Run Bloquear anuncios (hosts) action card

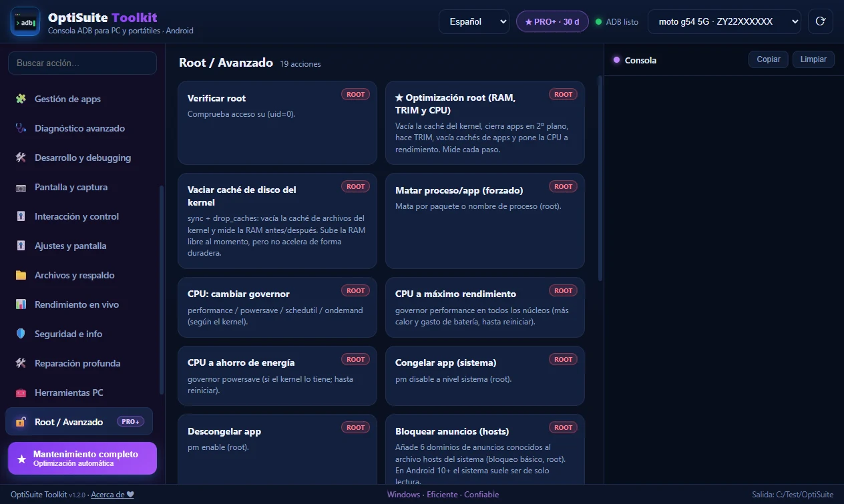tap(485, 449)
